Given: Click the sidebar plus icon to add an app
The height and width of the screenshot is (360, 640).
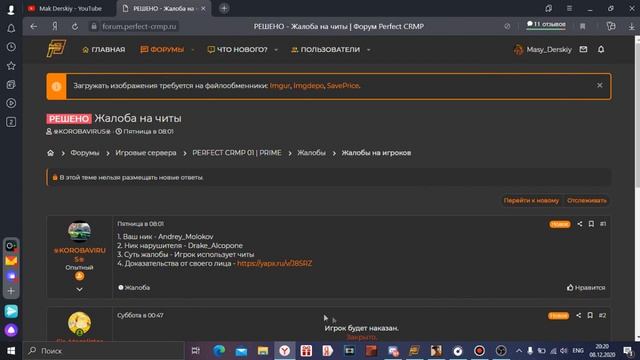Looking at the screenshot, I should 11,291.
